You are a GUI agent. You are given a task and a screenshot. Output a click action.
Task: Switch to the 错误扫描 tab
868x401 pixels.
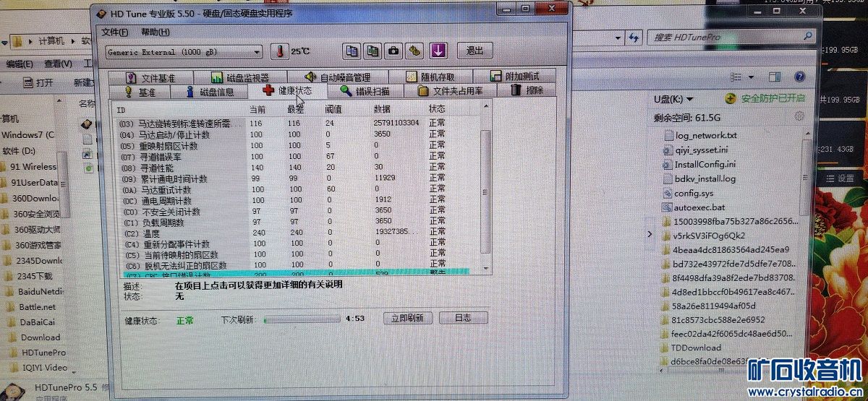tap(365, 91)
